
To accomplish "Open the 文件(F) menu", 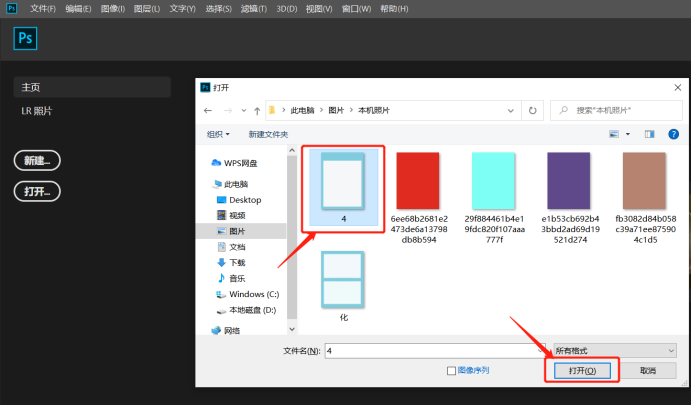I will 43,8.
